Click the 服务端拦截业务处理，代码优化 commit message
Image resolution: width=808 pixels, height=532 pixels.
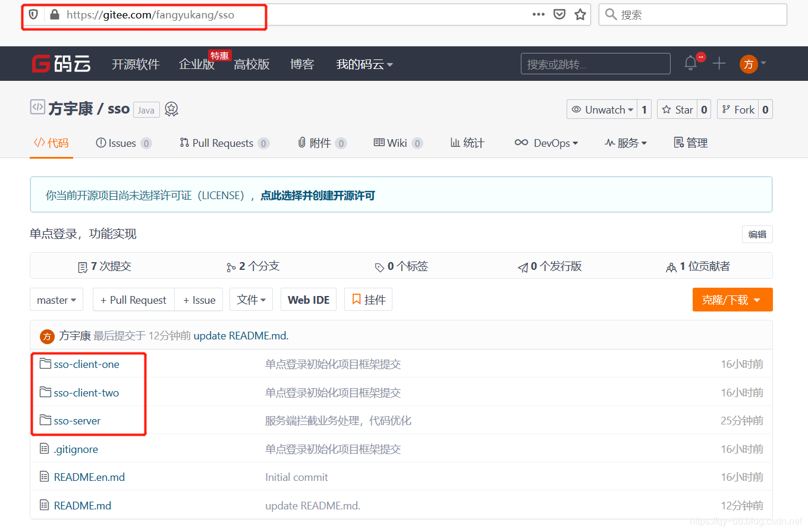tap(338, 421)
